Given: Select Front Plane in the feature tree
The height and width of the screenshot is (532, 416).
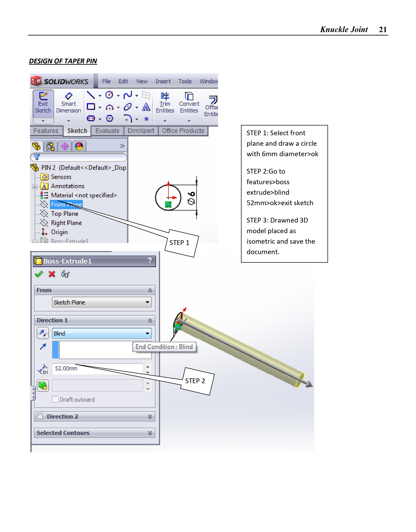Looking at the screenshot, I should (x=66, y=205).
